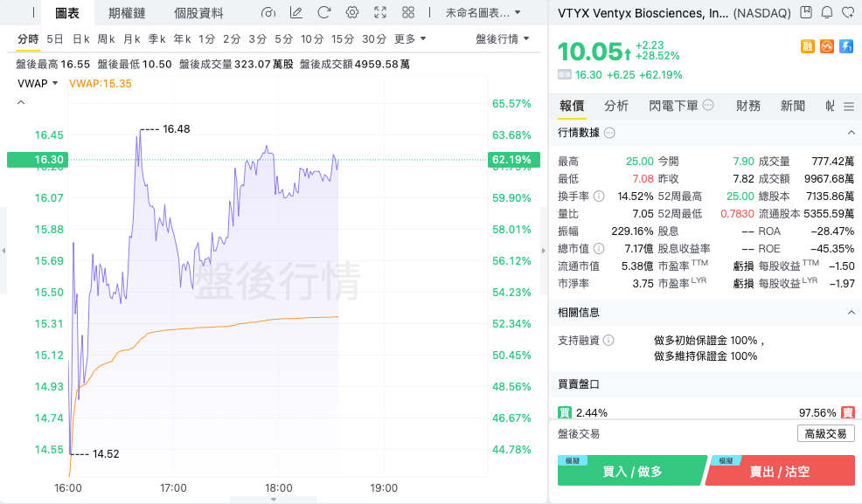Open chart settings gear icon

pos(352,12)
